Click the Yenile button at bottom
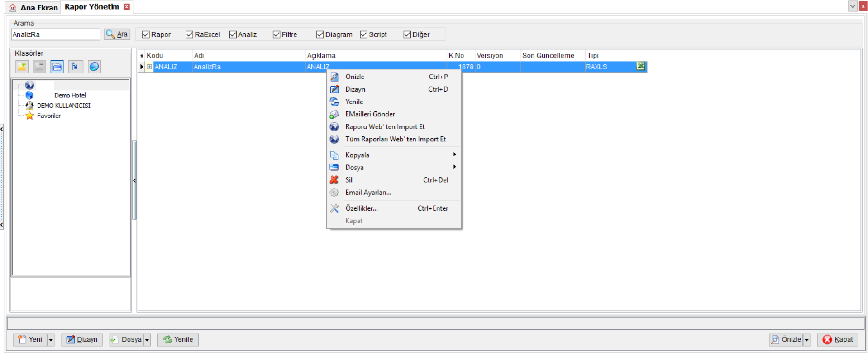This screenshot has width=868, height=353. tap(178, 340)
